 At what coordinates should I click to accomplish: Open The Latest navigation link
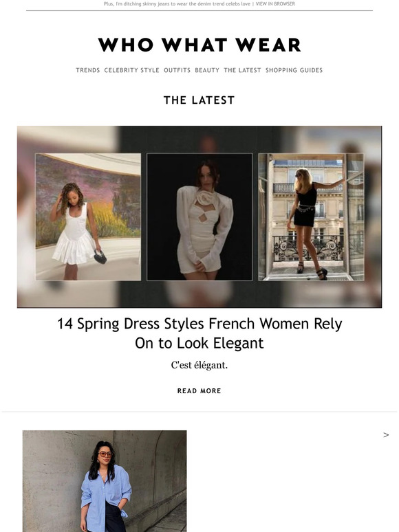pos(242,70)
